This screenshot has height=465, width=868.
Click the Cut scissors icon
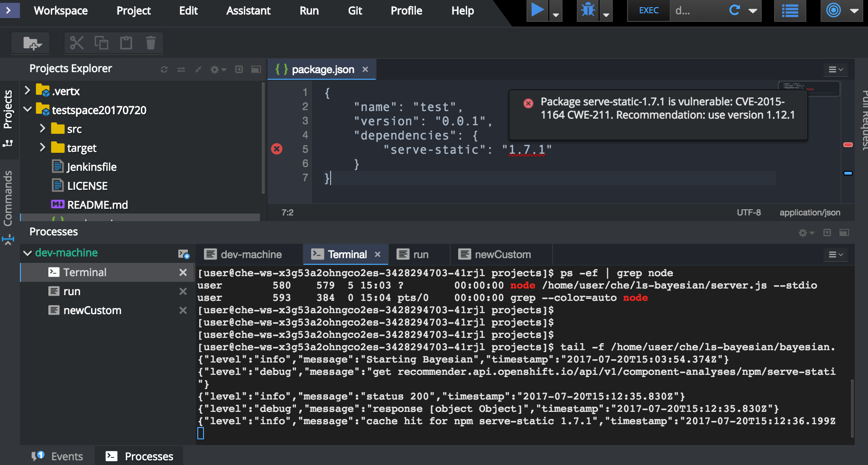click(x=76, y=43)
